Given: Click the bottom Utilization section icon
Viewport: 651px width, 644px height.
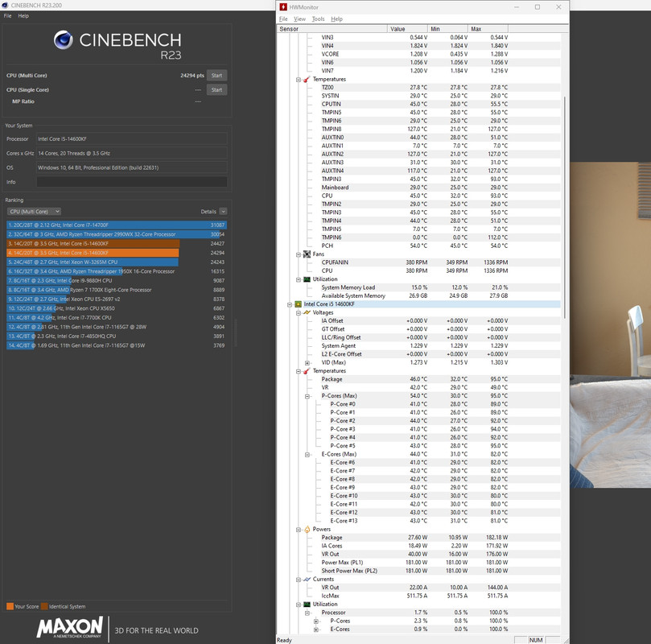Looking at the screenshot, I should pyautogui.click(x=307, y=604).
